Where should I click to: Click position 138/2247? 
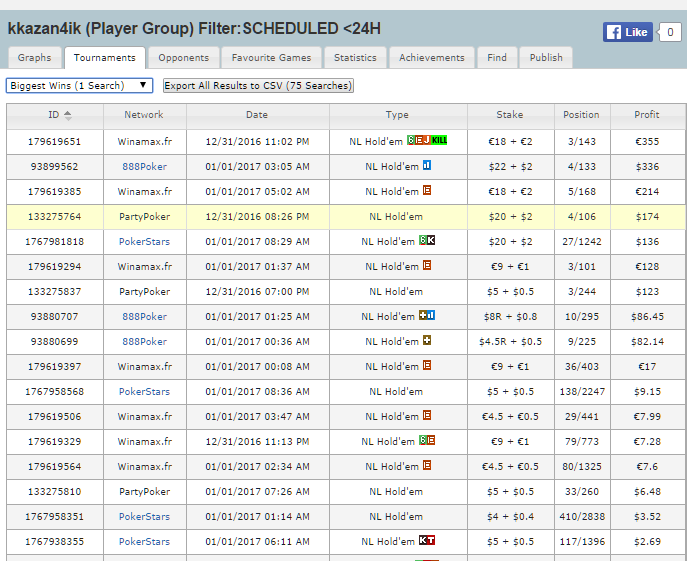coord(582,391)
